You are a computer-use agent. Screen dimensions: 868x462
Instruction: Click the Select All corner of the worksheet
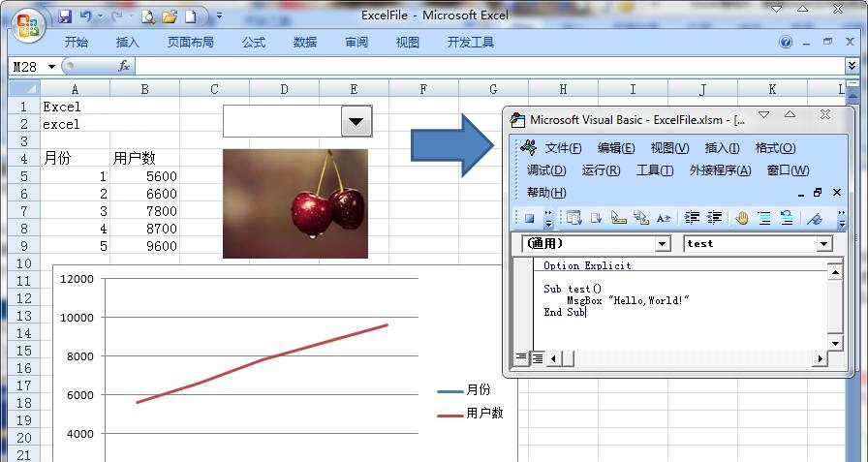coord(24,88)
